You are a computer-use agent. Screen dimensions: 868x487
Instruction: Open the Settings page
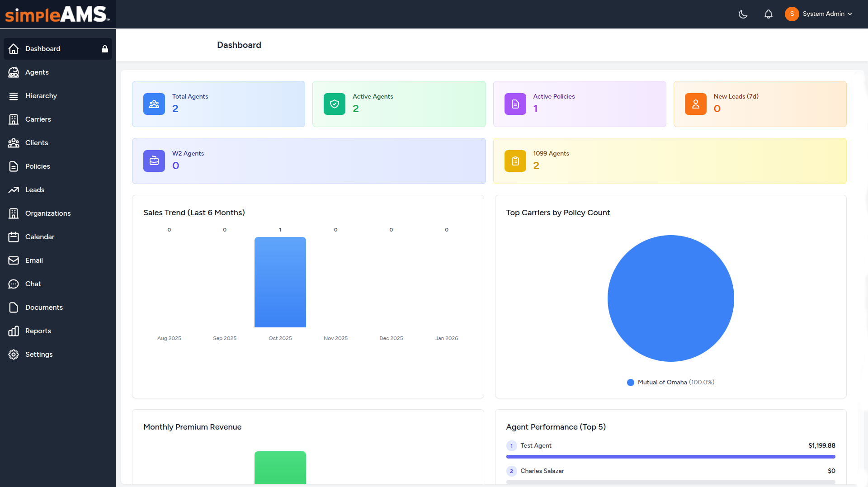pos(39,354)
